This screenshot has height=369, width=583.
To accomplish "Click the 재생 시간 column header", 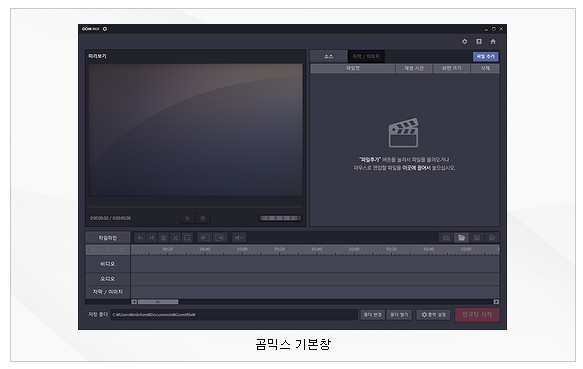I will tap(414, 68).
